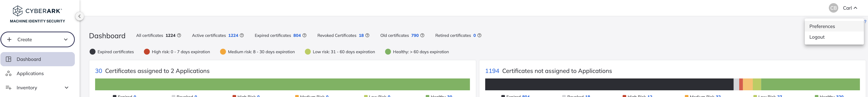Click the 790 old certificates count

(x=415, y=35)
